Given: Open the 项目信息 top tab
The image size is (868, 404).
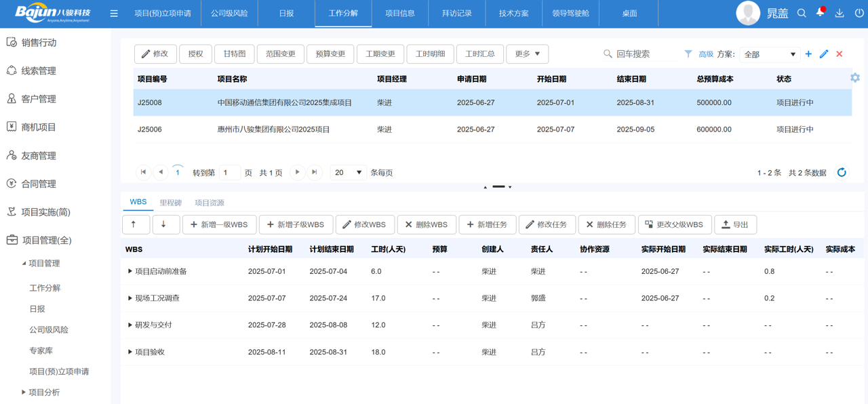Looking at the screenshot, I should (400, 14).
